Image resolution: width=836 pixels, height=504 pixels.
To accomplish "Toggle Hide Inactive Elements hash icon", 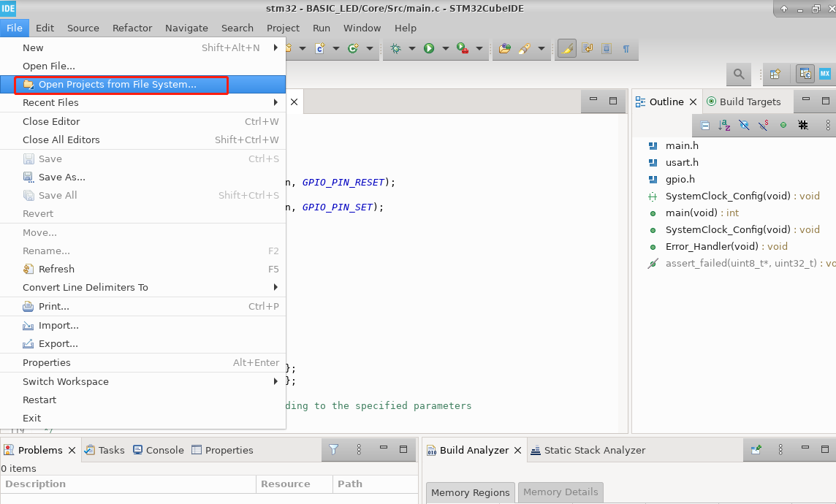I will pyautogui.click(x=803, y=125).
